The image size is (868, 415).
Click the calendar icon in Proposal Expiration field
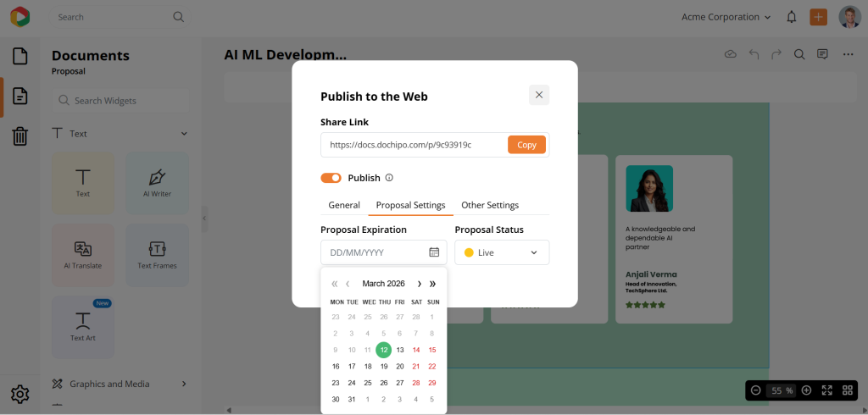tap(434, 252)
